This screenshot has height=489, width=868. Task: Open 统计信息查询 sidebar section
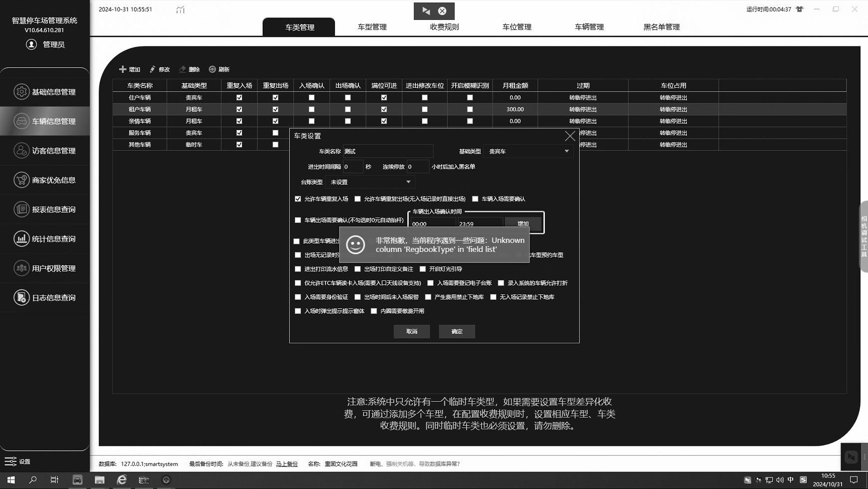(45, 239)
